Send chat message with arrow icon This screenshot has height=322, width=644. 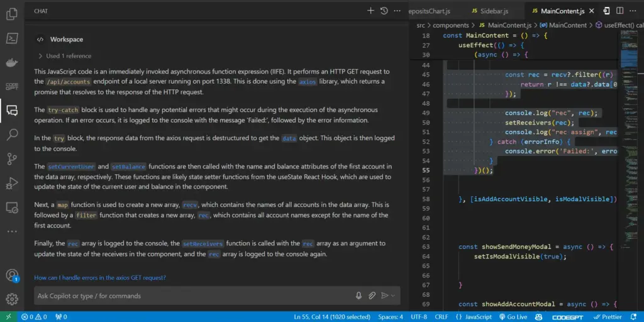pyautogui.click(x=385, y=296)
